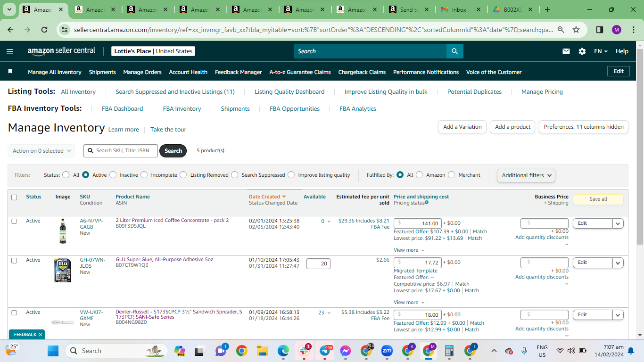Screen dimensions: 644x362
Task: Expand the Available 23 quantity chevron
Action: 329,313
